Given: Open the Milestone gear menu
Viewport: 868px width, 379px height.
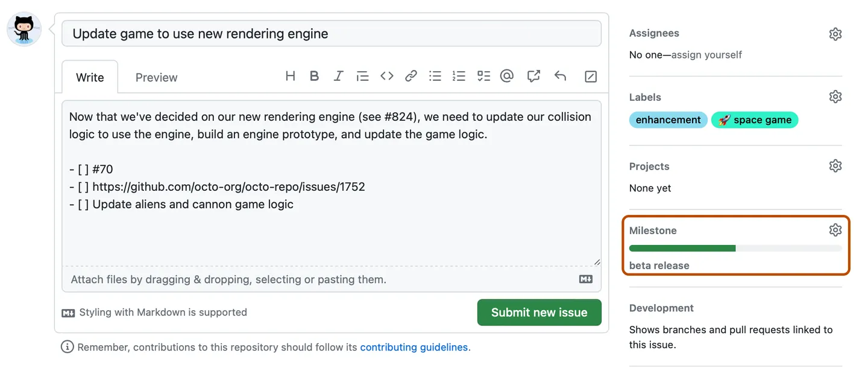Looking at the screenshot, I should point(835,230).
